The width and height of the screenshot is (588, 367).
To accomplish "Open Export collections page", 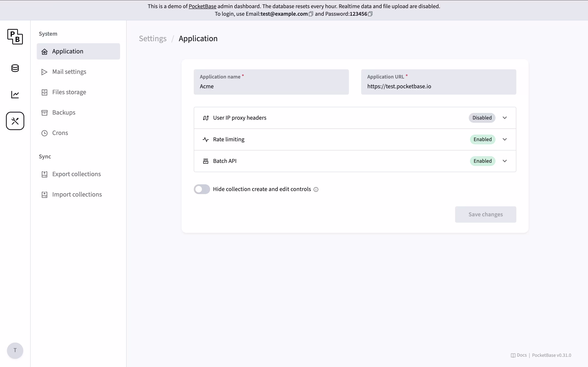I will coord(76,174).
